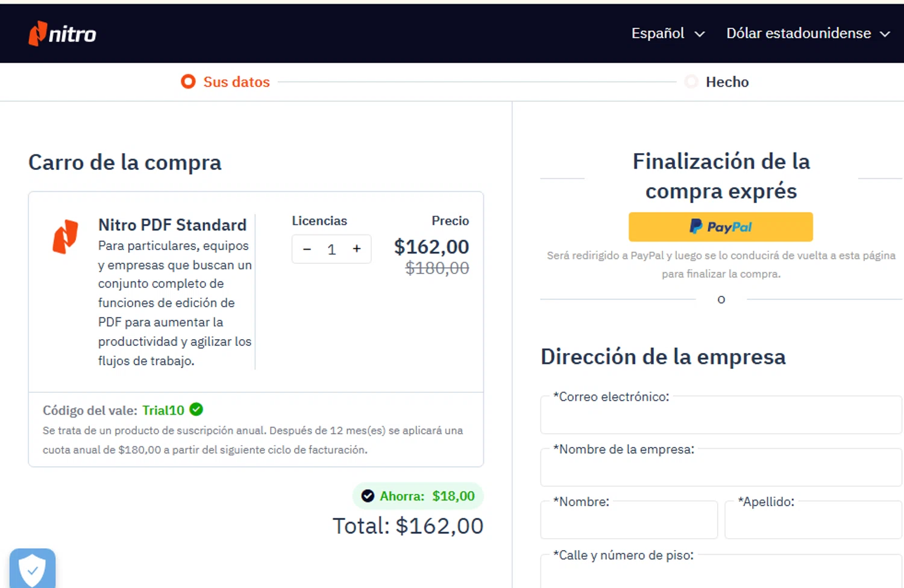The image size is (904, 588).
Task: Decrease license quantity with minus button
Action: (x=307, y=249)
